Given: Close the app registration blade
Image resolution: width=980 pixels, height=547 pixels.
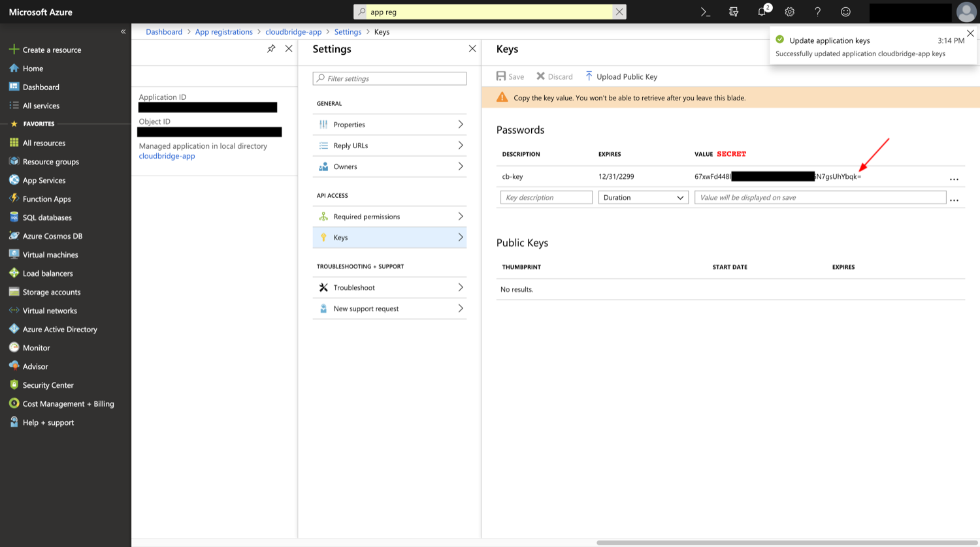Looking at the screenshot, I should [289, 49].
